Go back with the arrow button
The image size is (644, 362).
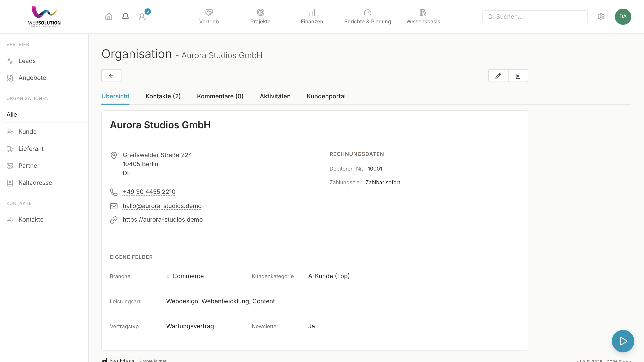[x=111, y=75]
